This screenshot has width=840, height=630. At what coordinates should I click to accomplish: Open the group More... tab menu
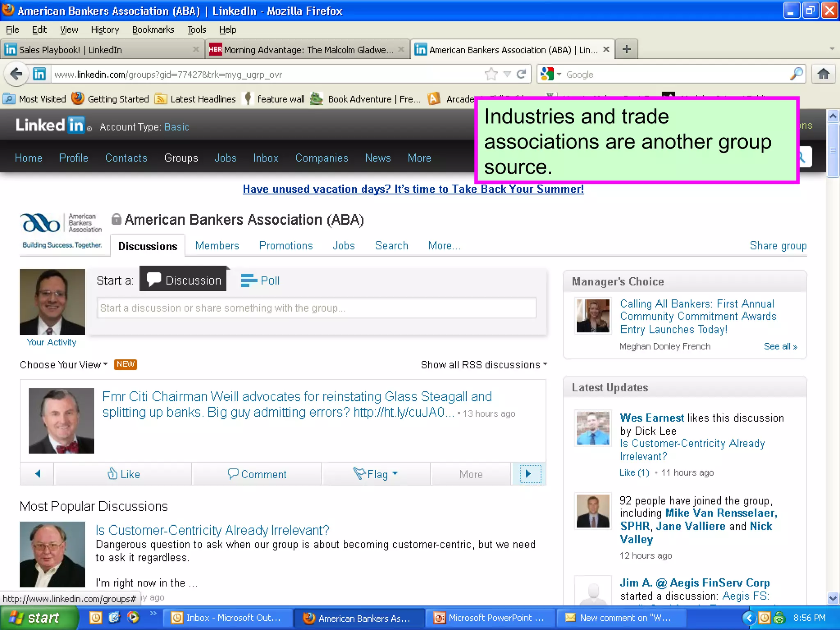point(445,246)
